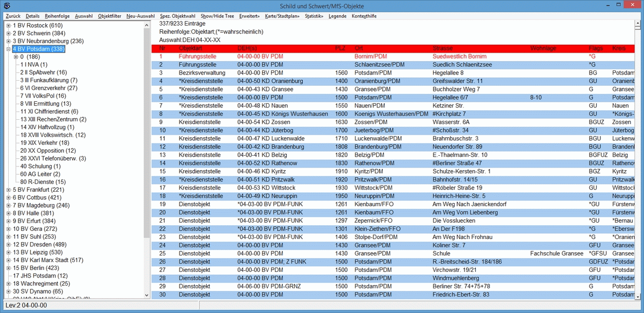
Task: Expand the 5 BV Frankfurt node
Action: pos(8,190)
